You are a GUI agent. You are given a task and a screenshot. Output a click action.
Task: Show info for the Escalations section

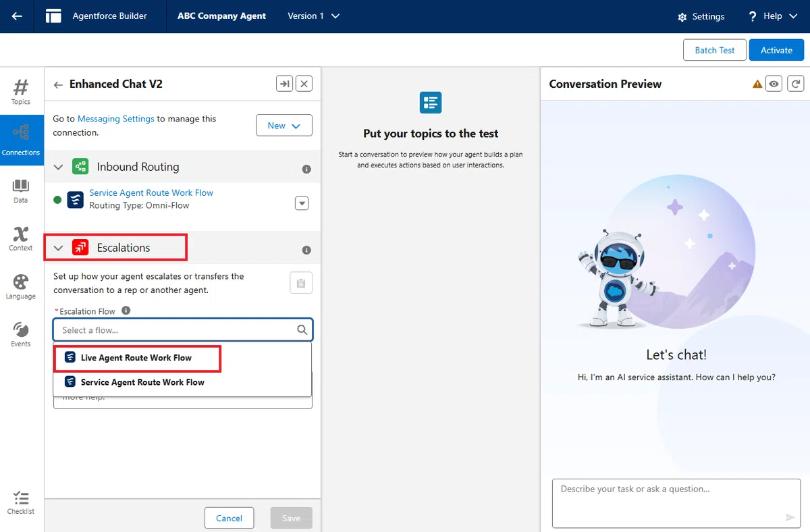click(306, 250)
